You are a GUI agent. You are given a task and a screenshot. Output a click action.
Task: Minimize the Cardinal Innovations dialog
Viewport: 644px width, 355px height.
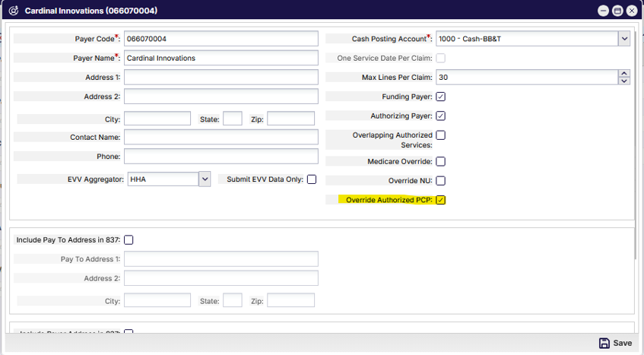603,11
